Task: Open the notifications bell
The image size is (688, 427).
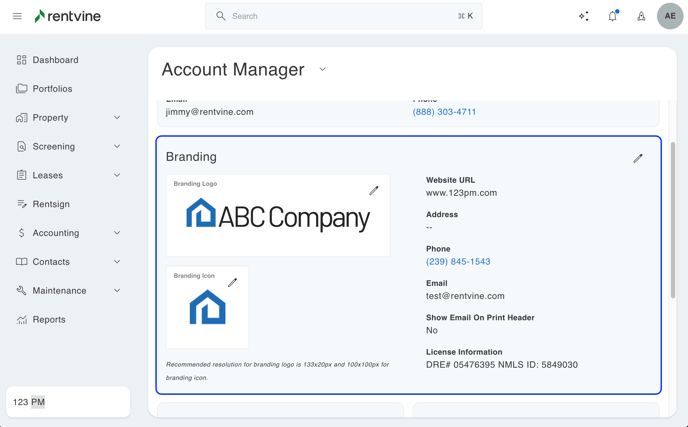Action: tap(612, 16)
